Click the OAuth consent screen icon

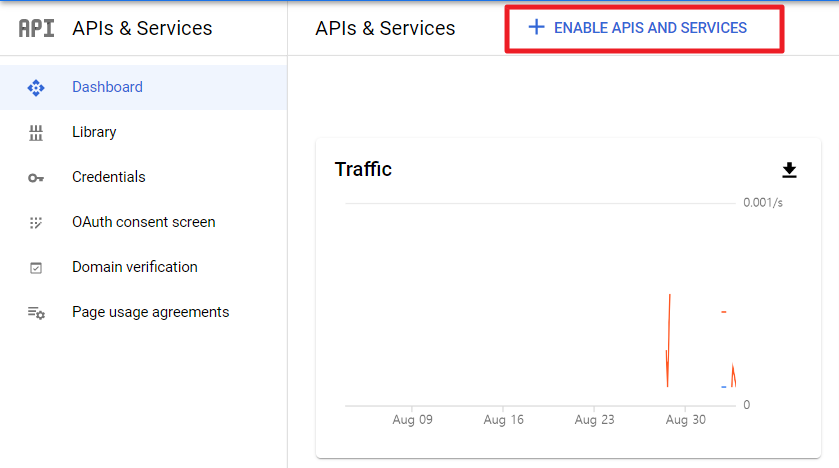36,223
